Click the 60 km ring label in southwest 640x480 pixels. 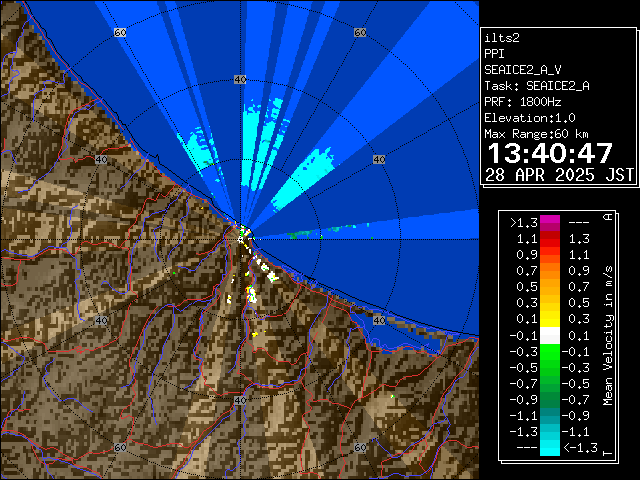coord(120,447)
